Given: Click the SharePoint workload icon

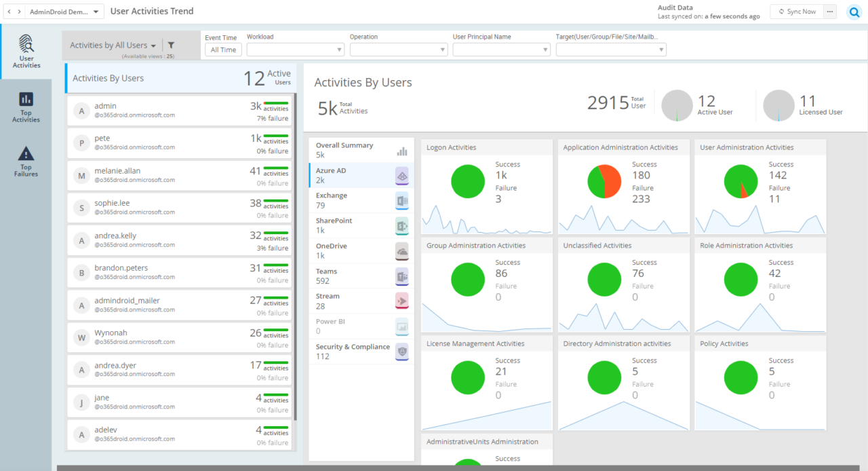Looking at the screenshot, I should point(401,225).
